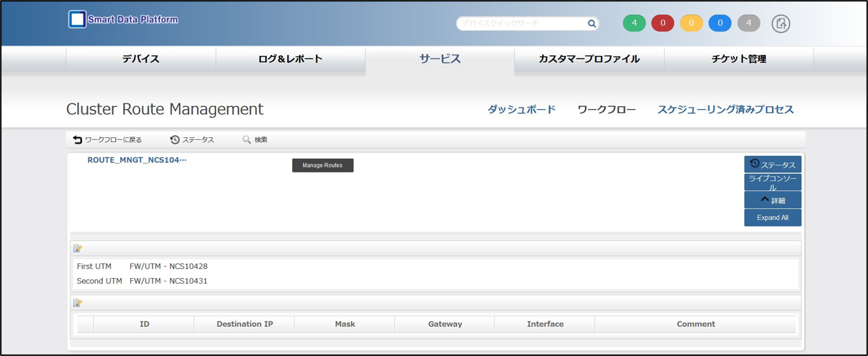Viewport: 868px width, 356px height.
Task: Click the red status badge showing 0
Action: coord(663,23)
